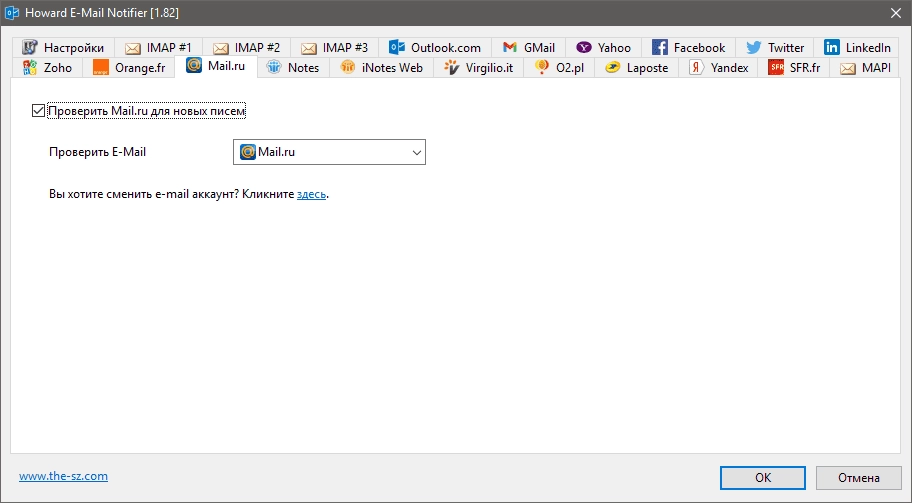This screenshot has width=912, height=503.
Task: Click the IMAP #3 envelope icon
Action: (x=309, y=48)
